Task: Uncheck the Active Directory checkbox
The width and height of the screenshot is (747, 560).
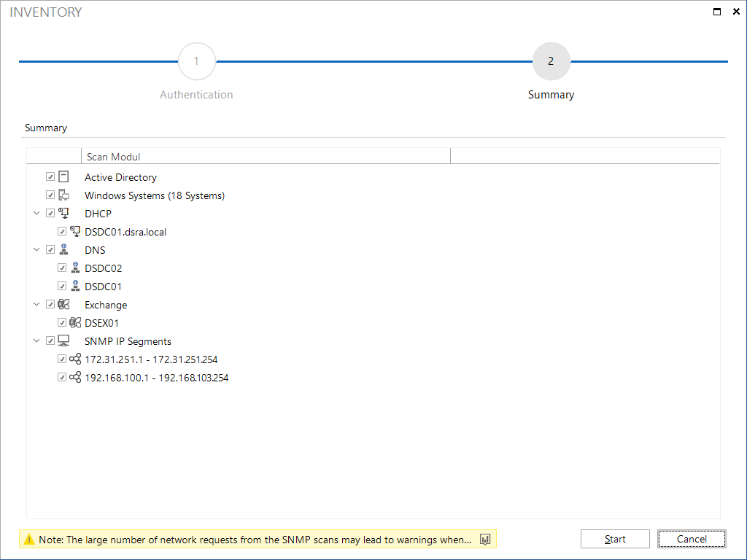Action: point(50,176)
